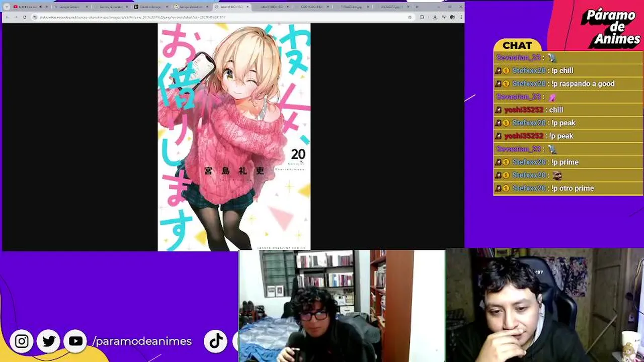Click the YouTube icon in overlay
This screenshot has height=362, width=644.
point(76,341)
